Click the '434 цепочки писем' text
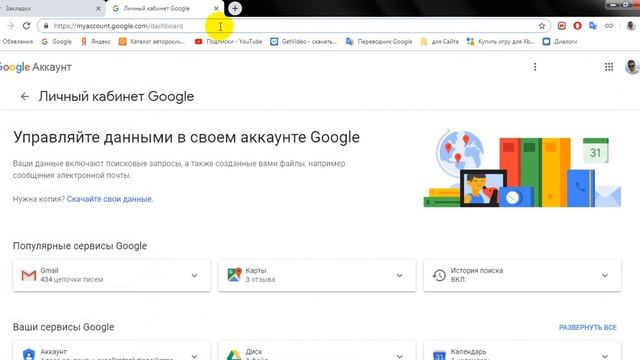This screenshot has height=360, width=640. tap(71, 280)
